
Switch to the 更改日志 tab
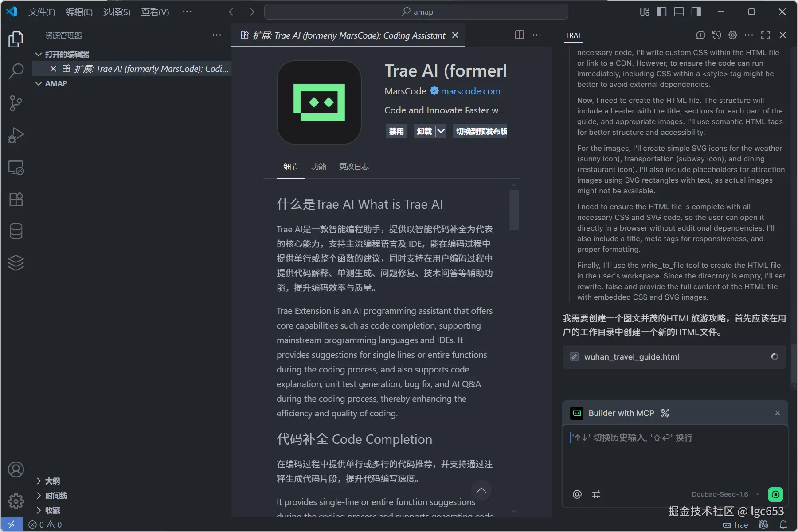tap(354, 167)
